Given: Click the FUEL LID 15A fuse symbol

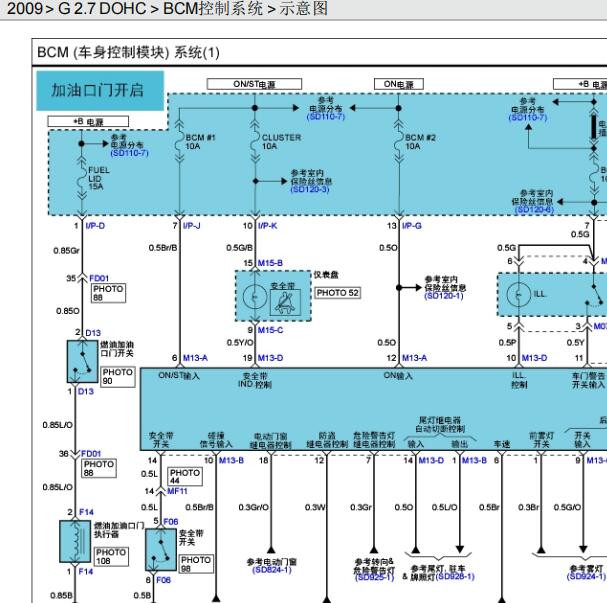Looking at the screenshot, I should click(81, 178).
